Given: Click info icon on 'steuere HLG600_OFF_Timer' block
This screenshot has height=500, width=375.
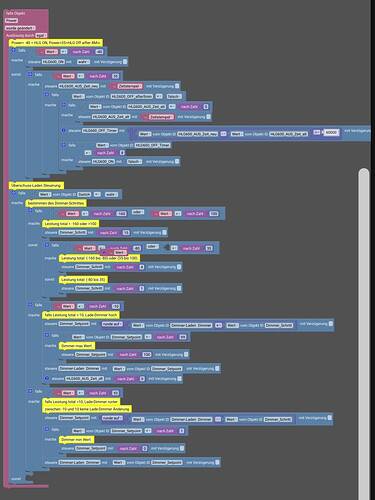Looking at the screenshot, I should (x=63, y=131).
